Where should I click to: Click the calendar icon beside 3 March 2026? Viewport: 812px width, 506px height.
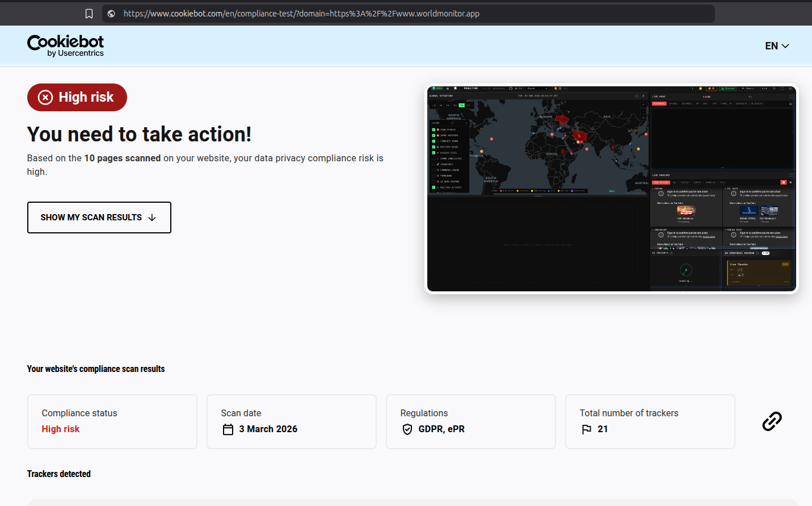pos(228,429)
